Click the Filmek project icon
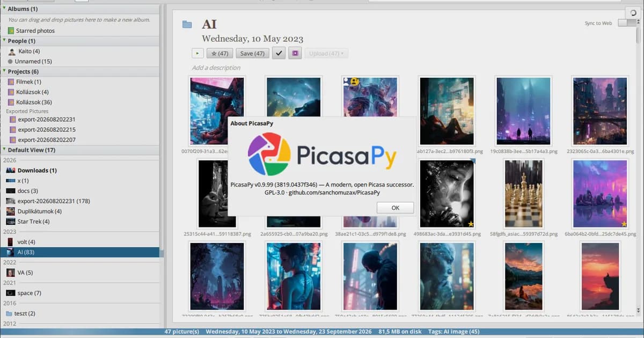The image size is (644, 338). click(11, 82)
